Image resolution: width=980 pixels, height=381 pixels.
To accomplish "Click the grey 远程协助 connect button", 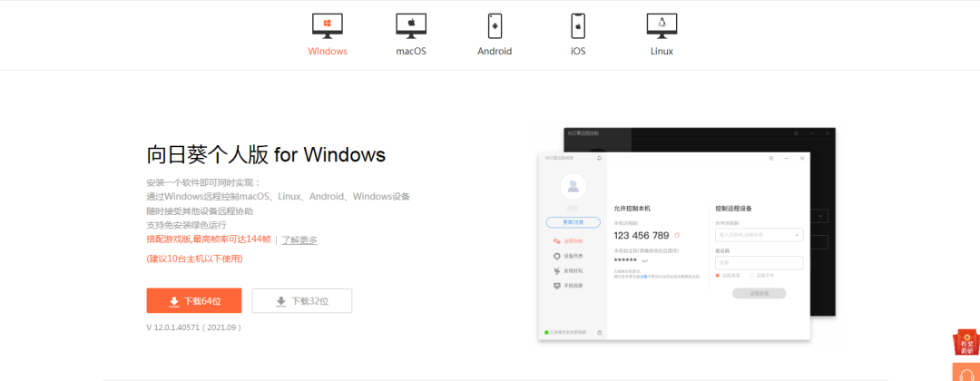I will [759, 293].
